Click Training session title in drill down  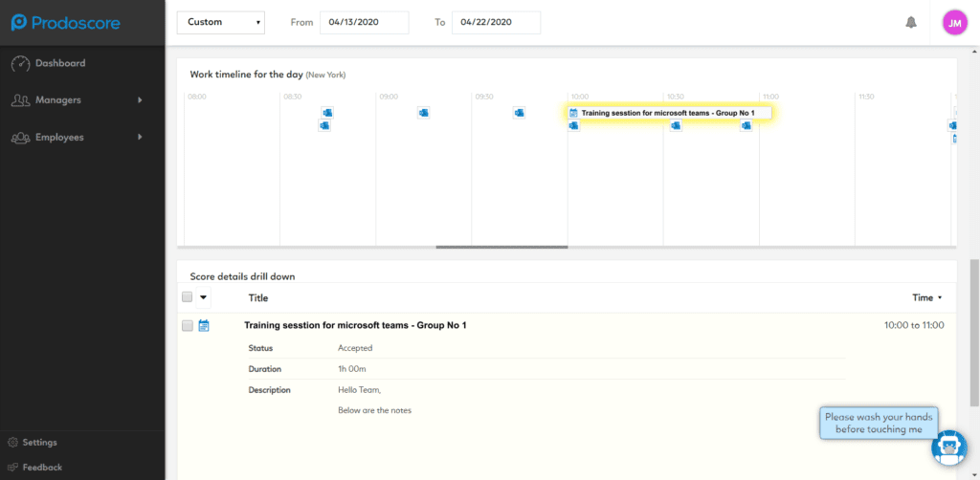[x=355, y=325]
